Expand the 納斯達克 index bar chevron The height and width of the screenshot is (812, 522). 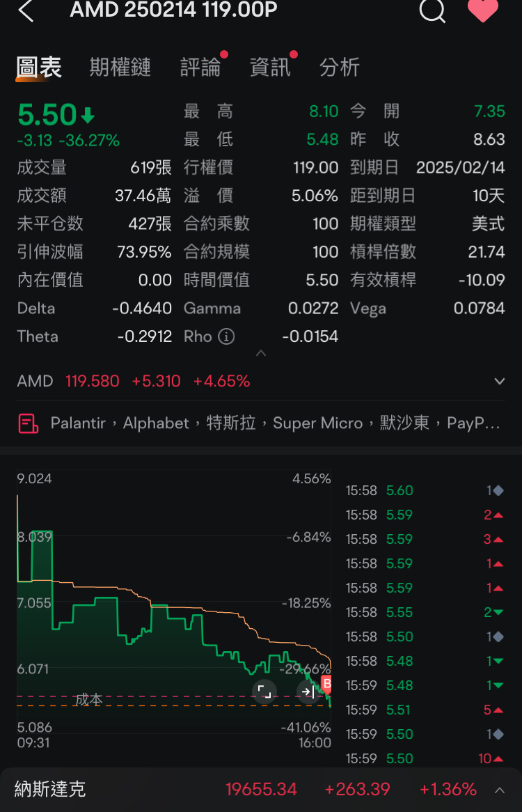(500, 790)
